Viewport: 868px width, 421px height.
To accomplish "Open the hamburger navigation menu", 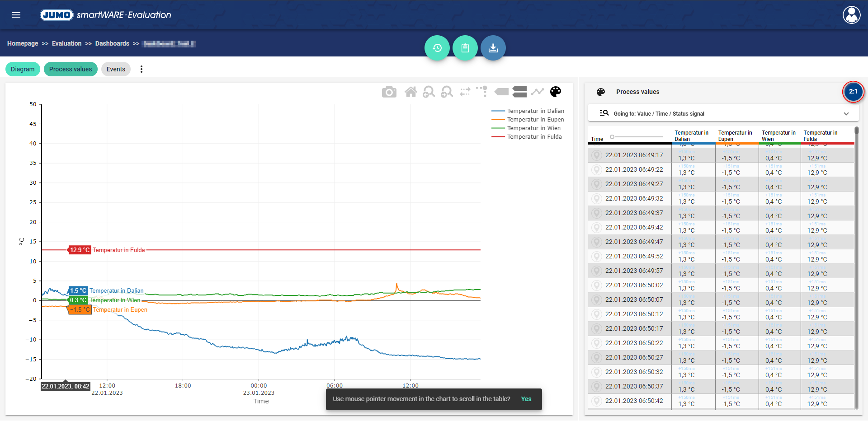I will click(x=16, y=15).
